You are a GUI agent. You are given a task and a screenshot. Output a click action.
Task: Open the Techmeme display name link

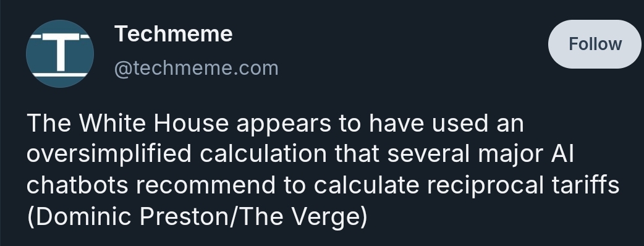pyautogui.click(x=173, y=33)
